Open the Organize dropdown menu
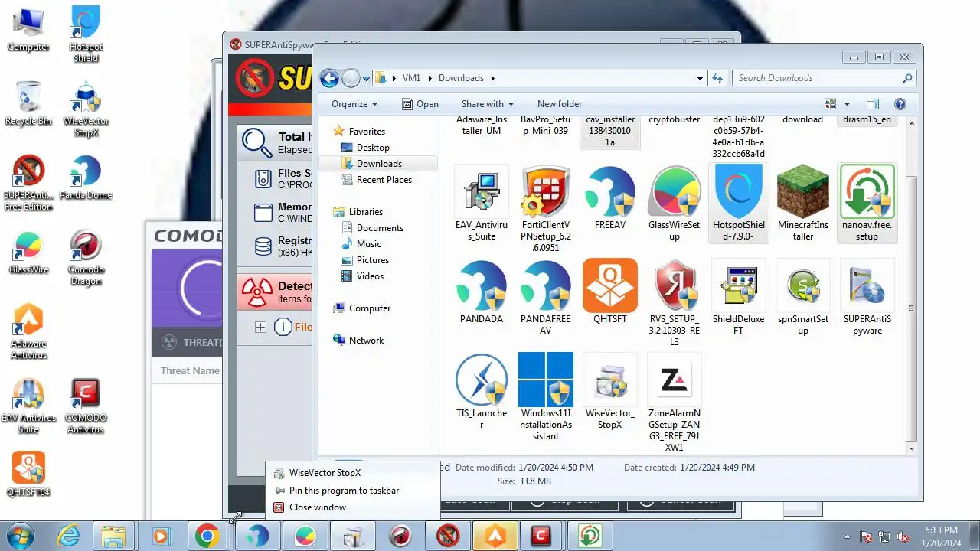The height and width of the screenshot is (551, 980). pyautogui.click(x=354, y=104)
